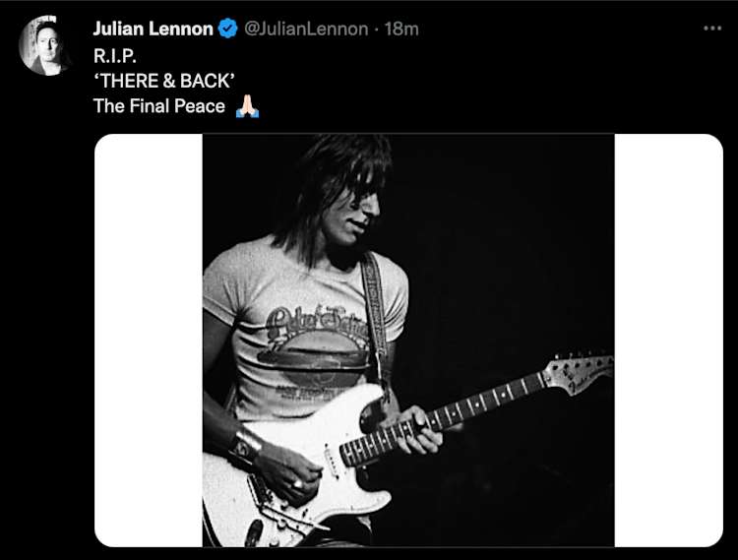The height and width of the screenshot is (560, 738).
Task: Click the blue verified checkmark badge
Action: point(228,29)
